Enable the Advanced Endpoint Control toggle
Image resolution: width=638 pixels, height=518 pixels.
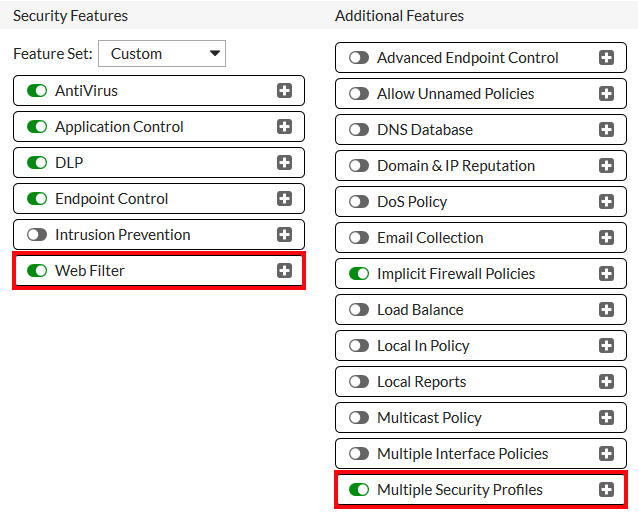tap(359, 58)
